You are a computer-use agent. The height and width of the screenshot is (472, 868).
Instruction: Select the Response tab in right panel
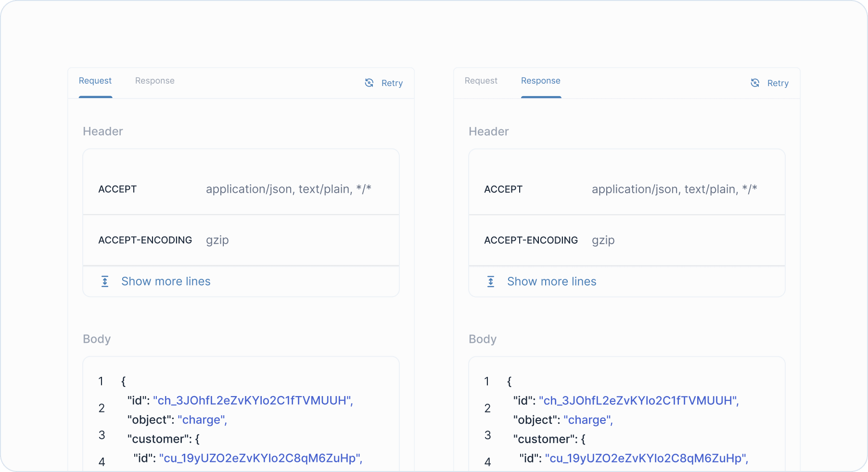[540, 81]
